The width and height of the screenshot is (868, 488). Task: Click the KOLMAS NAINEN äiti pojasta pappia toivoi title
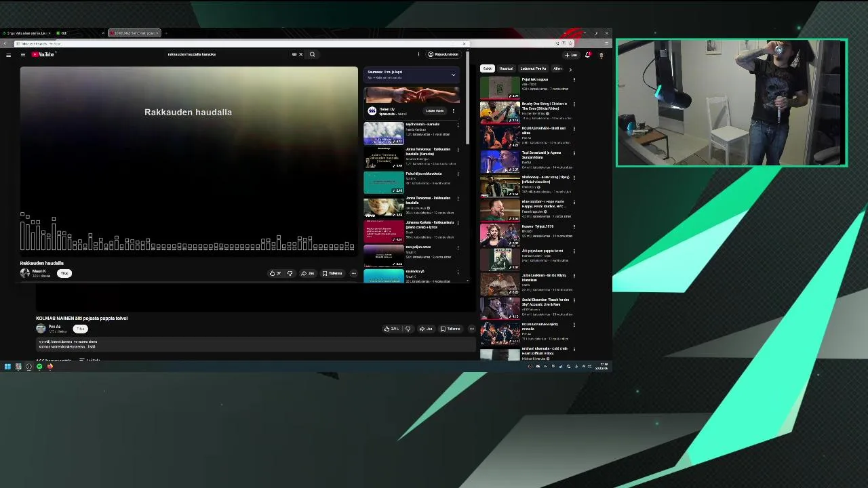(x=81, y=318)
